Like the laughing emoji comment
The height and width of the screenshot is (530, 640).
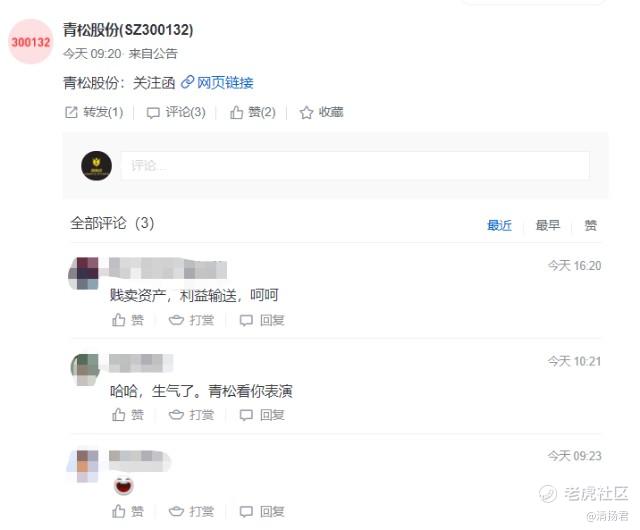click(x=128, y=511)
